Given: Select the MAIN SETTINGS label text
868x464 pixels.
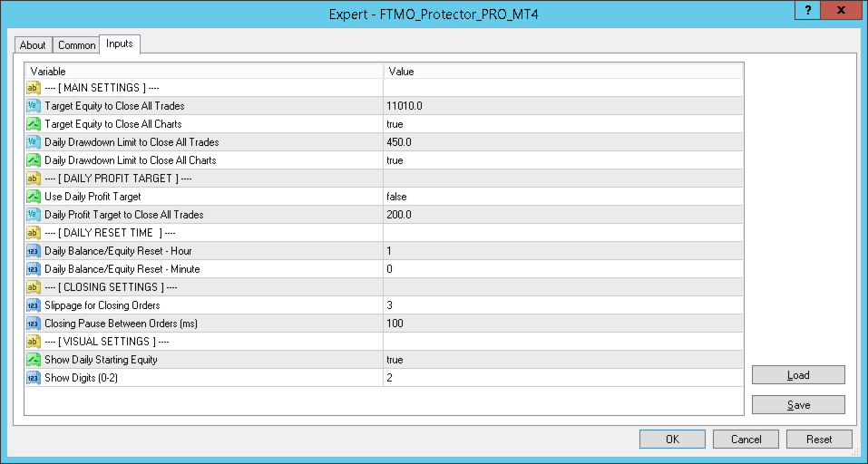Looking at the screenshot, I should click(x=102, y=88).
